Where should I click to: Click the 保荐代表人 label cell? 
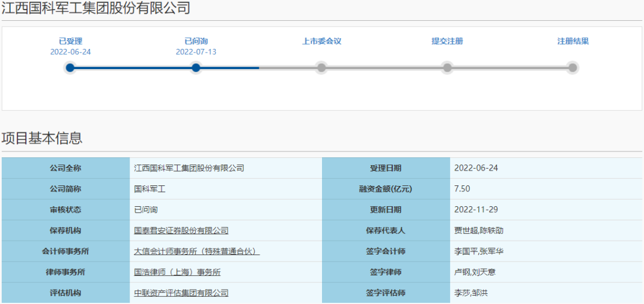point(386,231)
